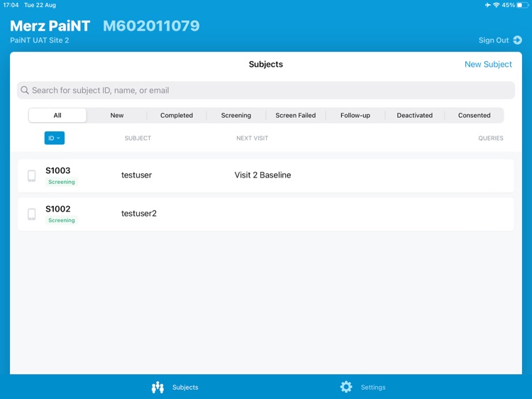The image size is (532, 399).
Task: Open the Settings gear icon
Action: (346, 387)
